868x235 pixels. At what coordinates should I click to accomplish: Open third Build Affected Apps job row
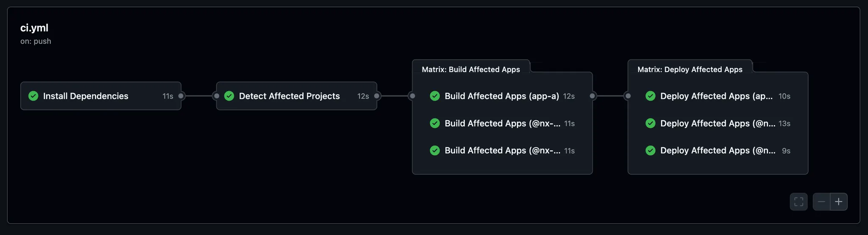pyautogui.click(x=502, y=151)
